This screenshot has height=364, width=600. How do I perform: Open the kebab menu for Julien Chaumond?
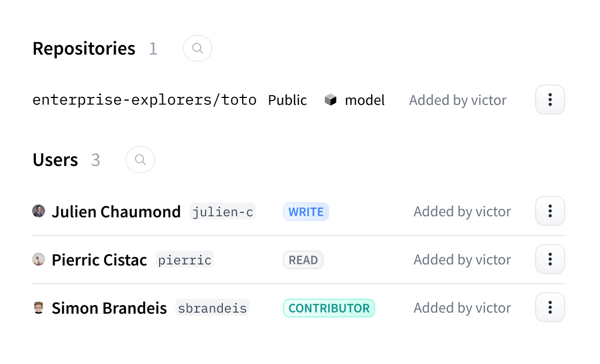tap(550, 211)
